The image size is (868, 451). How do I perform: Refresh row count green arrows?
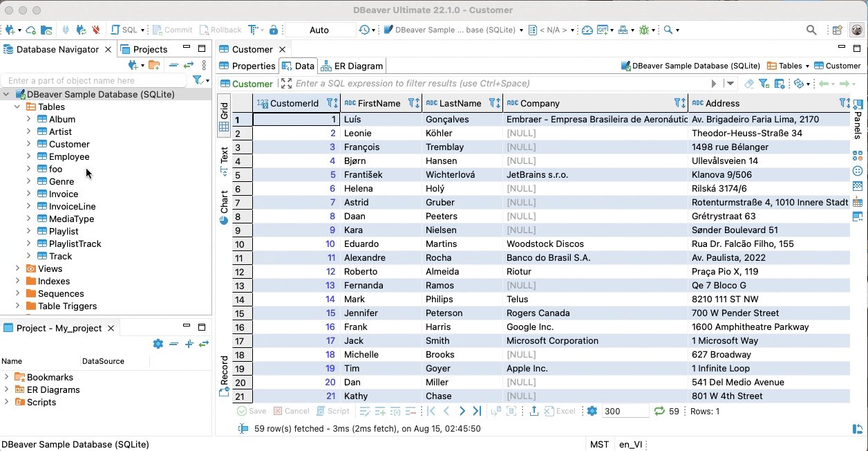659,411
